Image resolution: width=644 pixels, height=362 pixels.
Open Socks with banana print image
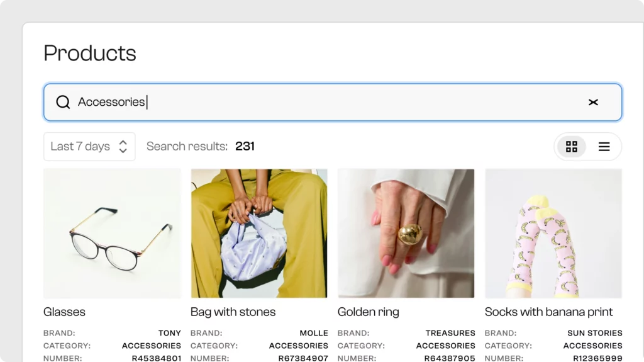[x=553, y=233]
